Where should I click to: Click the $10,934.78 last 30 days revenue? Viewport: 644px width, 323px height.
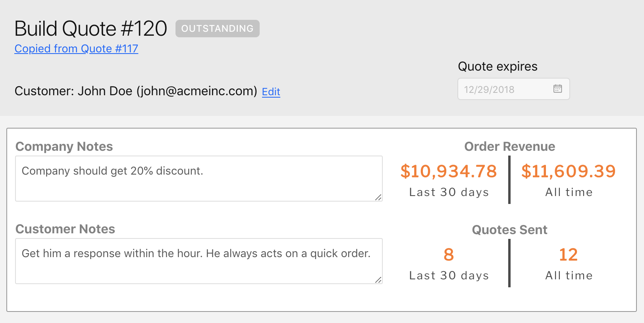coord(449,171)
